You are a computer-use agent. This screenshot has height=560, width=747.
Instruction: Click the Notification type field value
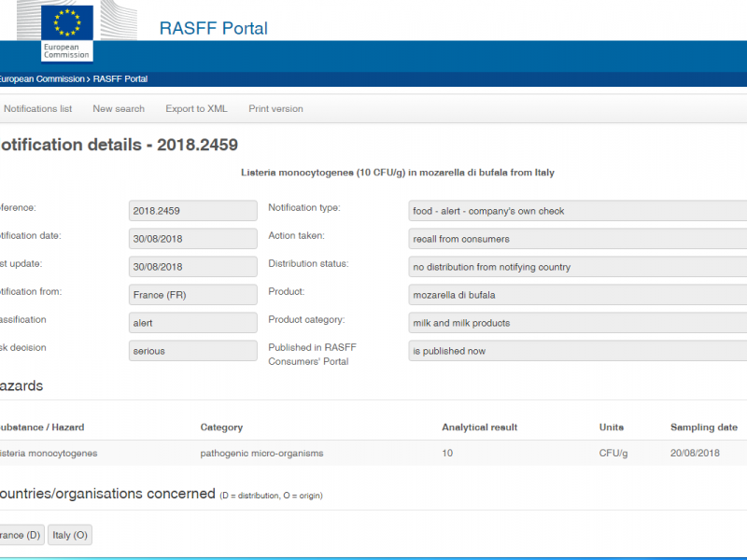(x=577, y=211)
